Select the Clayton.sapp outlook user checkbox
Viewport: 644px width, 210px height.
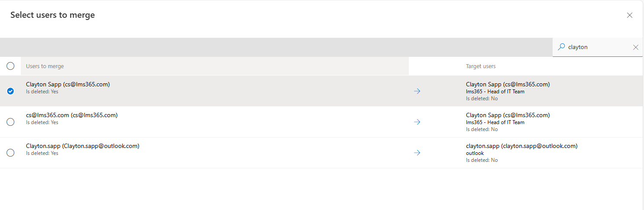pos(10,153)
